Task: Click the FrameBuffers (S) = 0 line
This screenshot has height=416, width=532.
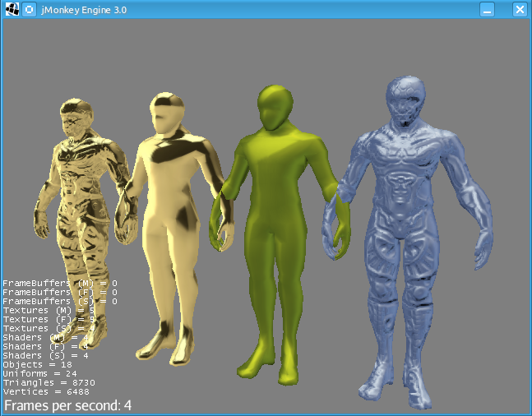Action: 59,302
